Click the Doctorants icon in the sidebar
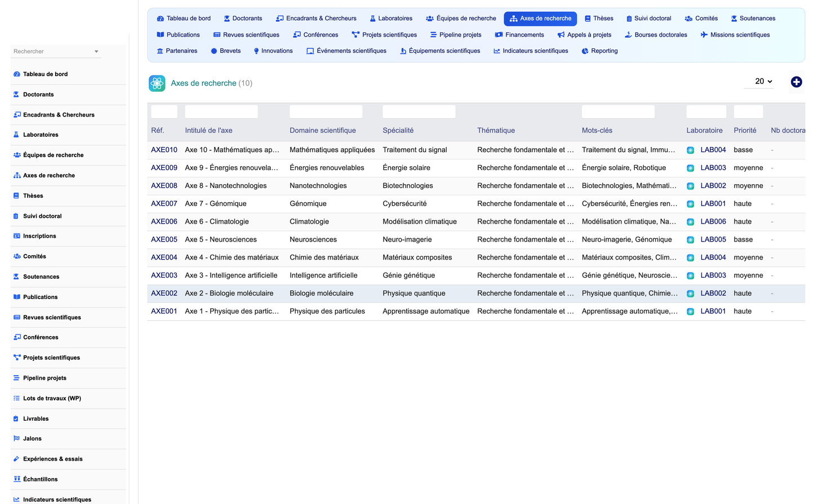The image size is (814, 504). pos(16,95)
